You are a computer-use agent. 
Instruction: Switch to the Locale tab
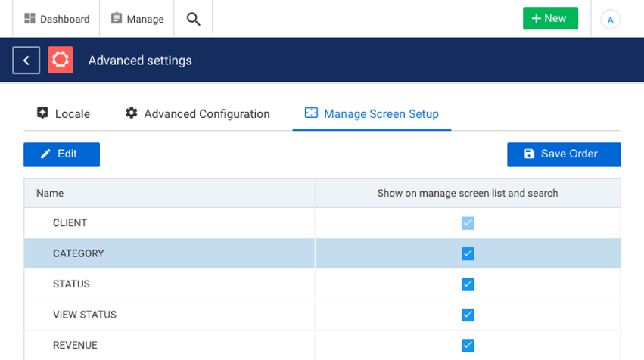point(64,113)
